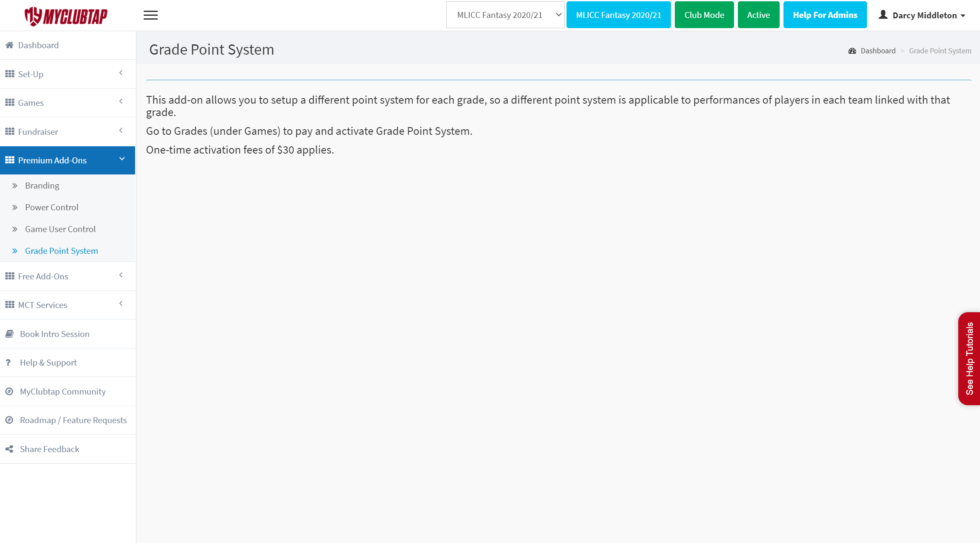Open the See Help Tutorials side tab
The image size is (980, 543).
[x=969, y=358]
